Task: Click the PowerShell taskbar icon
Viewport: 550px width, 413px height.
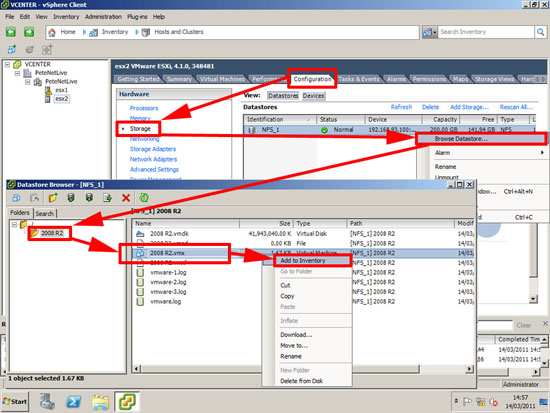Action: click(x=74, y=401)
